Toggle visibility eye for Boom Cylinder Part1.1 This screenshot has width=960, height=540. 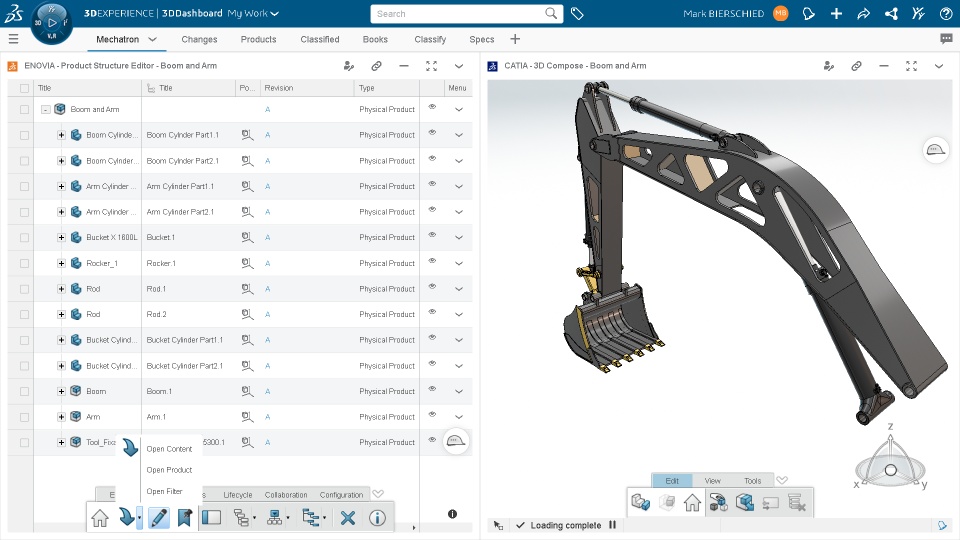point(432,132)
